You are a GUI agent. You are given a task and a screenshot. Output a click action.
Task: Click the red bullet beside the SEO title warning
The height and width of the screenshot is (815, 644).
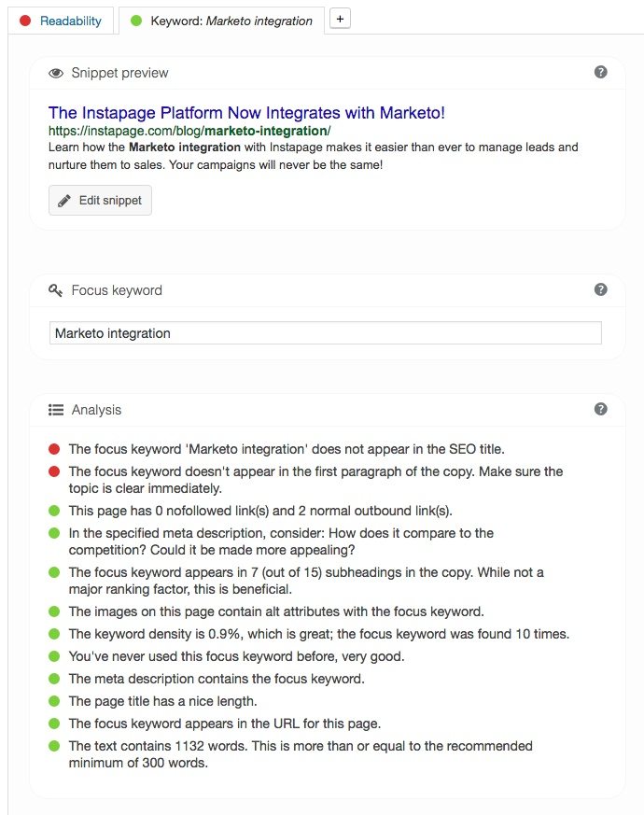point(54,448)
